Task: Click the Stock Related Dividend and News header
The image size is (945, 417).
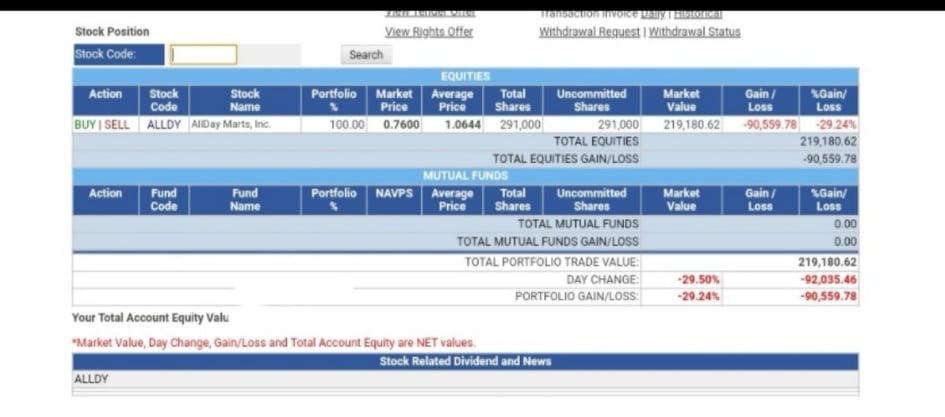Action: 465,362
